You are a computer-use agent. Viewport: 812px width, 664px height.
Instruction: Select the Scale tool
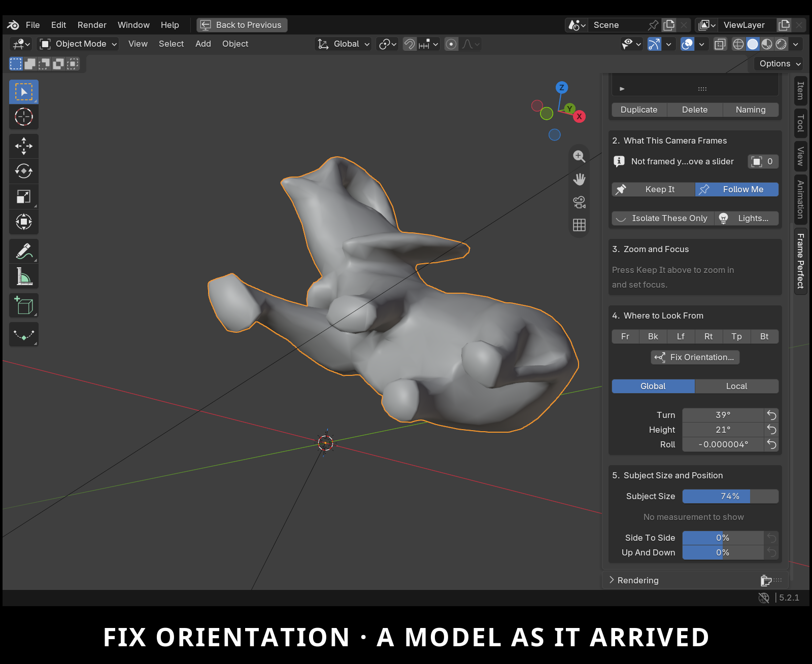coord(24,196)
